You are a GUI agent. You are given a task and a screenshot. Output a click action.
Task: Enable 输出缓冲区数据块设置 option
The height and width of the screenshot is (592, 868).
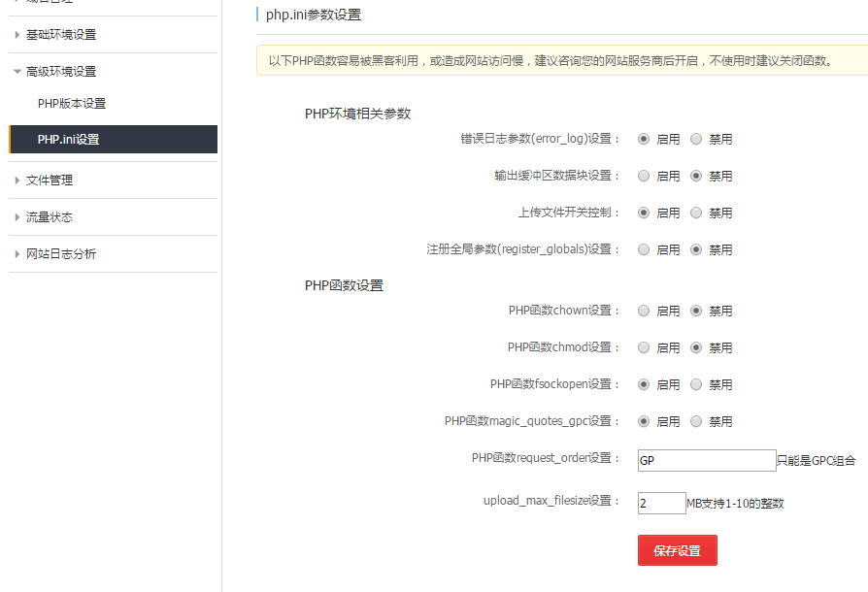[x=644, y=177]
